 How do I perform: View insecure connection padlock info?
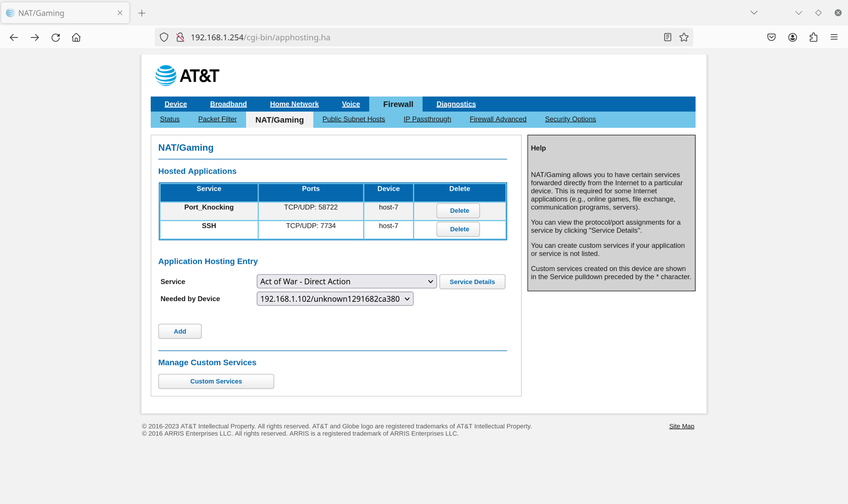click(x=181, y=37)
